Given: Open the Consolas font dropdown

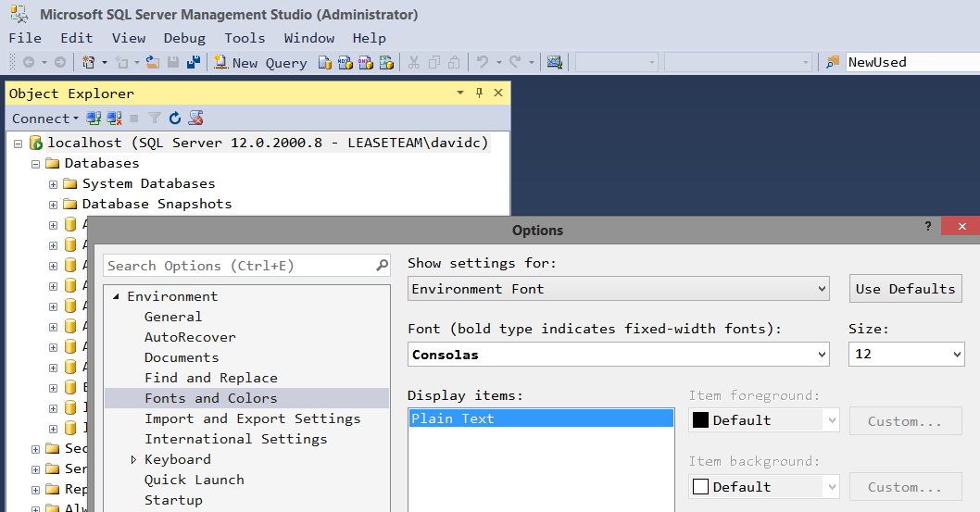Looking at the screenshot, I should coord(618,354).
